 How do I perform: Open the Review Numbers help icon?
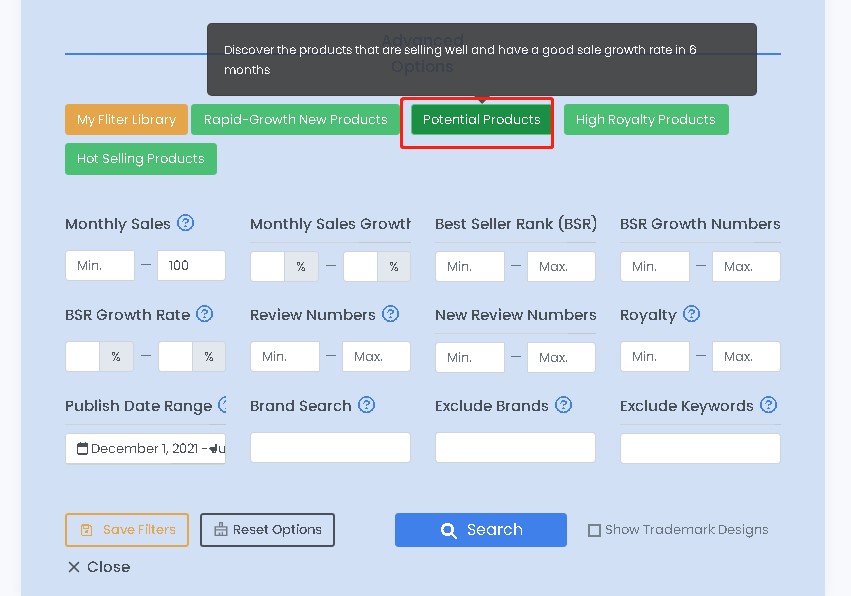[390, 314]
